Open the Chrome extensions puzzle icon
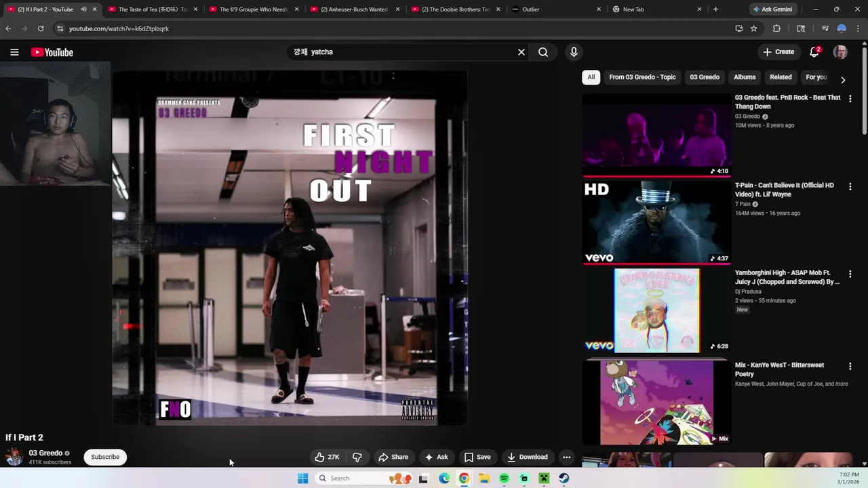The width and height of the screenshot is (868, 488). click(776, 28)
